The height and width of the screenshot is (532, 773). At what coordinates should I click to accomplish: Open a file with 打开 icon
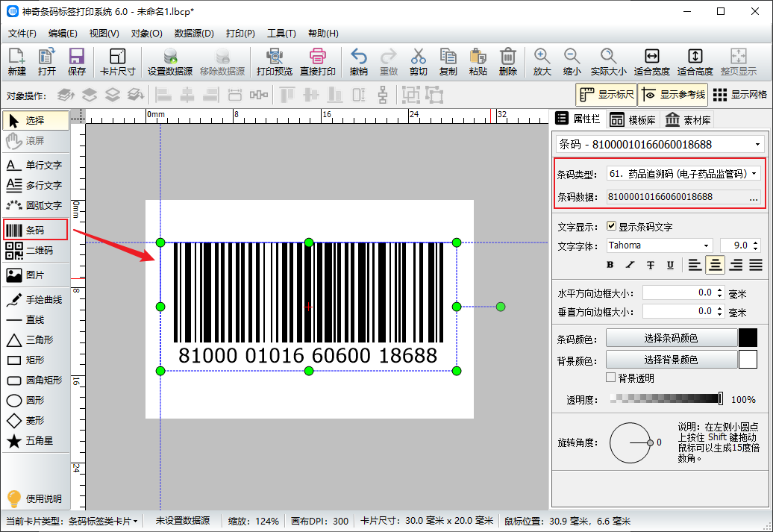pos(47,62)
